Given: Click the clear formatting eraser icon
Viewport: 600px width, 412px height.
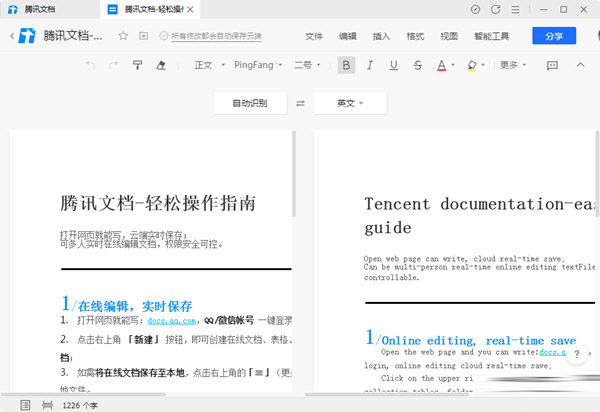Looking at the screenshot, I should (161, 65).
